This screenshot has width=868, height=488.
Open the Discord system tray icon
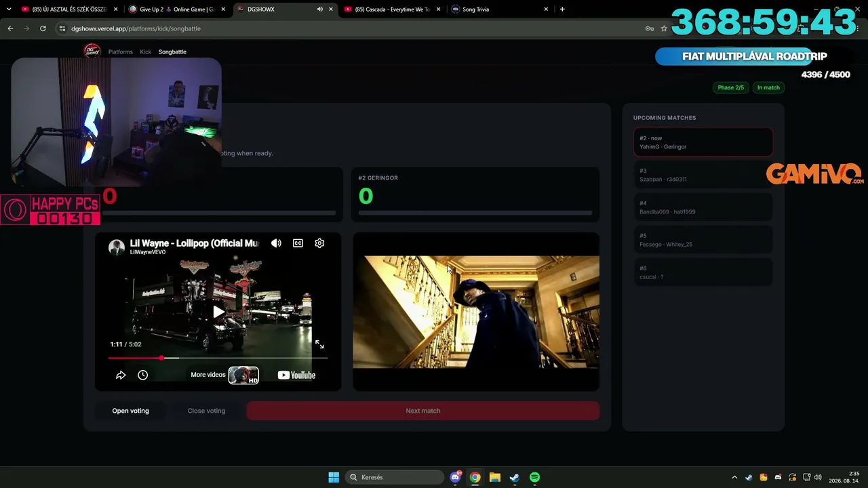pyautogui.click(x=778, y=477)
